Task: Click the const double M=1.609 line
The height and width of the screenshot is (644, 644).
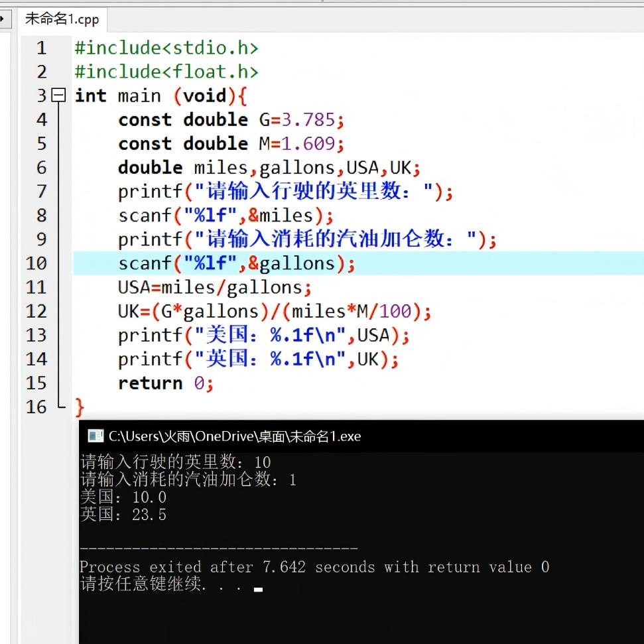Action: point(231,144)
